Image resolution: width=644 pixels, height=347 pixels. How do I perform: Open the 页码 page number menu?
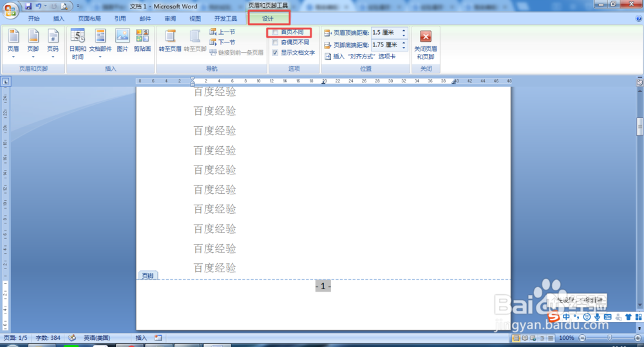click(53, 44)
